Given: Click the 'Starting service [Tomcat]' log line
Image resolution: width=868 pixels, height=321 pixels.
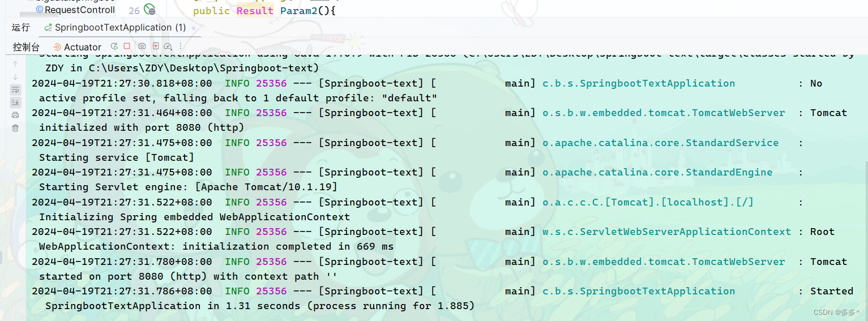Looking at the screenshot, I should pos(117,157).
